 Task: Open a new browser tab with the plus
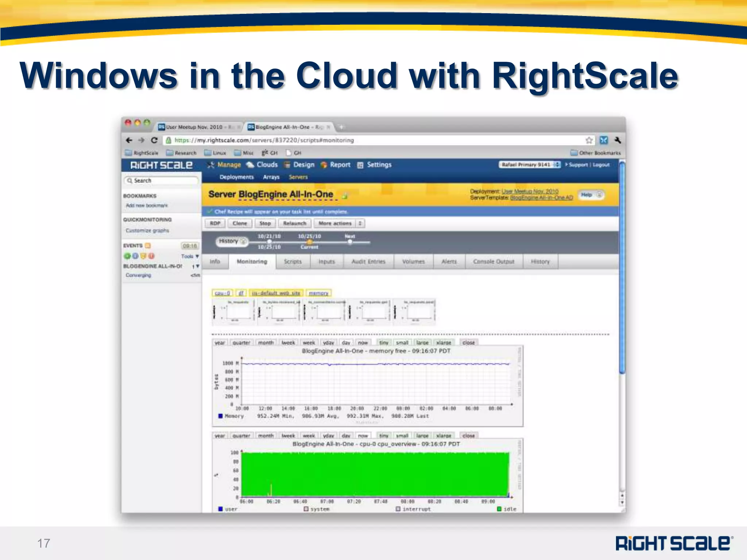(341, 127)
